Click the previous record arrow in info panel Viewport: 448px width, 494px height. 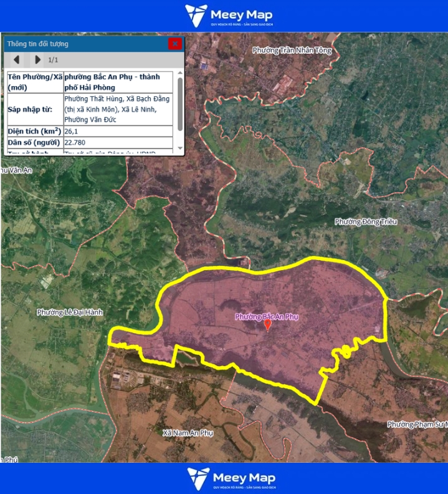17,60
